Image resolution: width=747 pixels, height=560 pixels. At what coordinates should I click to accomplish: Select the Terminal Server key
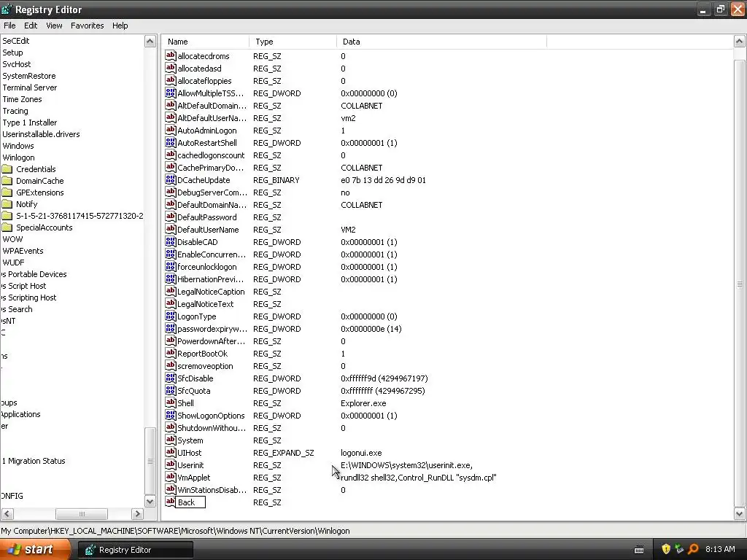(x=29, y=87)
